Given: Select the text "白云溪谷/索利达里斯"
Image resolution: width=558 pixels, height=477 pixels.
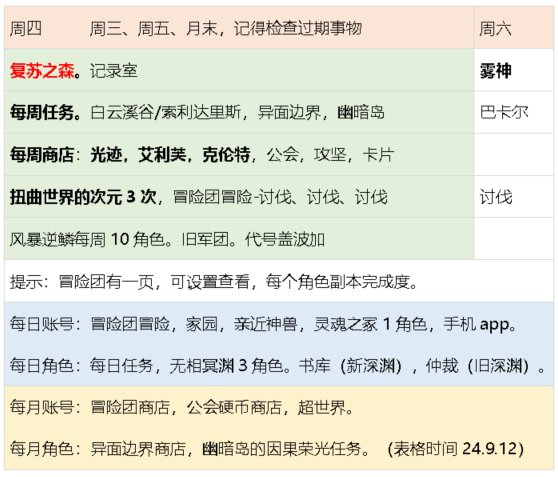Looking at the screenshot, I should tap(165, 112).
